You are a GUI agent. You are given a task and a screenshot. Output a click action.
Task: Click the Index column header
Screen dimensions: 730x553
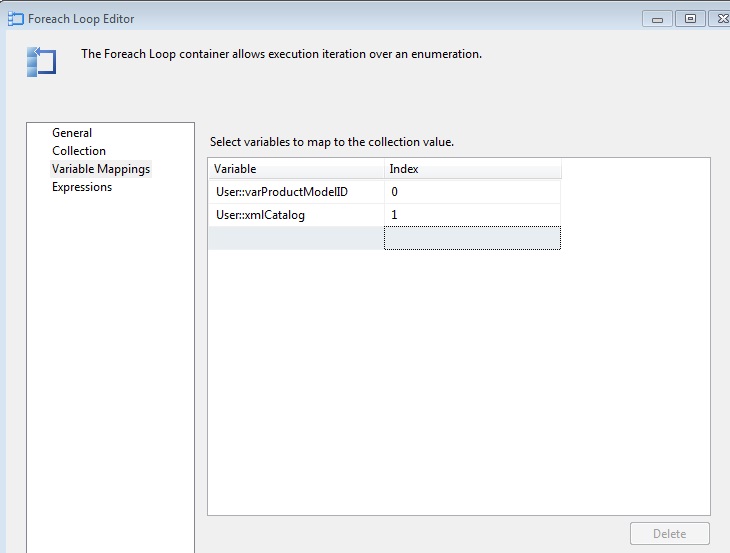472,169
